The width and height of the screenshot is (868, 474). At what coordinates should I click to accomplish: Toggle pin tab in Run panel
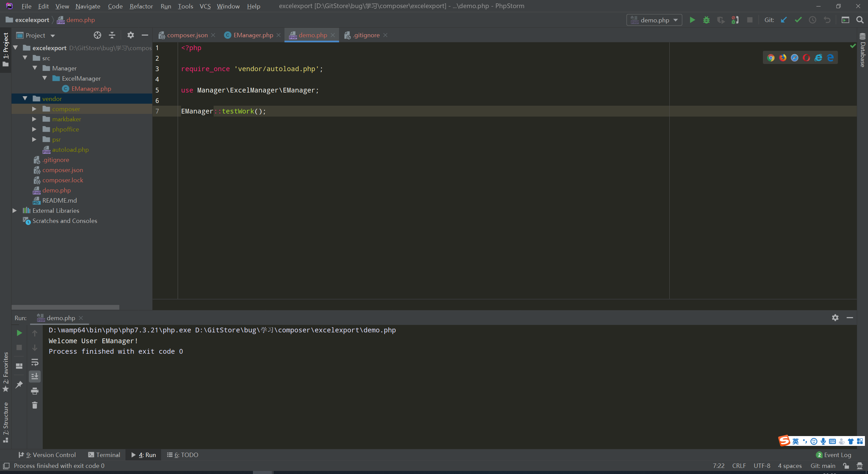[x=19, y=384]
